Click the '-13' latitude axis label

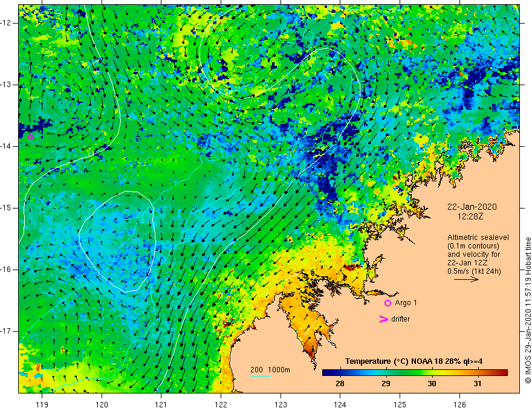7,85
